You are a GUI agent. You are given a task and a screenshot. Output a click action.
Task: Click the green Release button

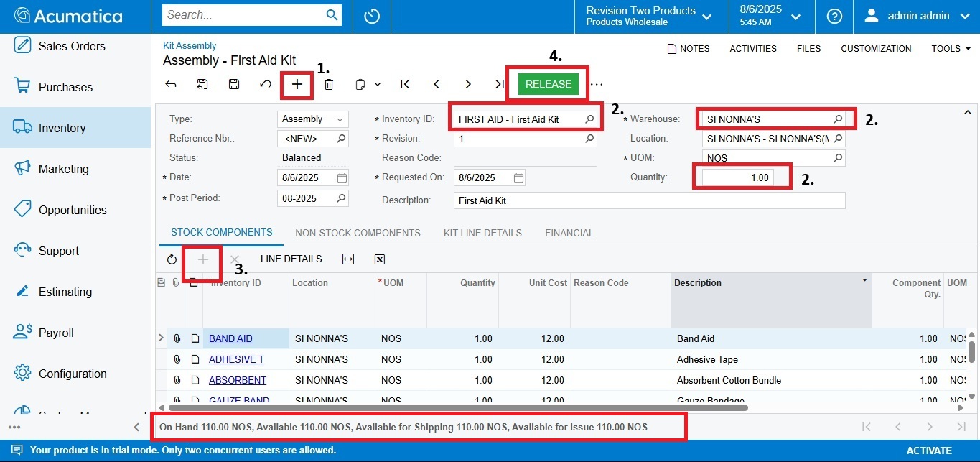coord(548,84)
